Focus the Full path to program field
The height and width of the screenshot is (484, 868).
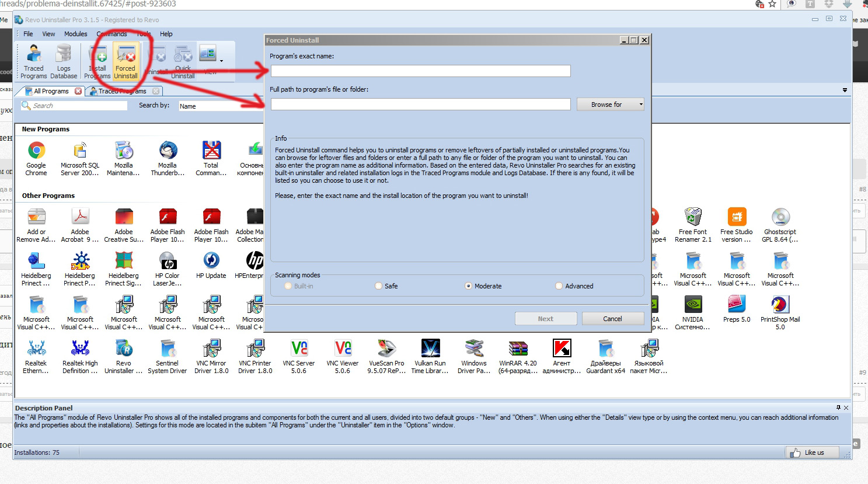click(420, 105)
